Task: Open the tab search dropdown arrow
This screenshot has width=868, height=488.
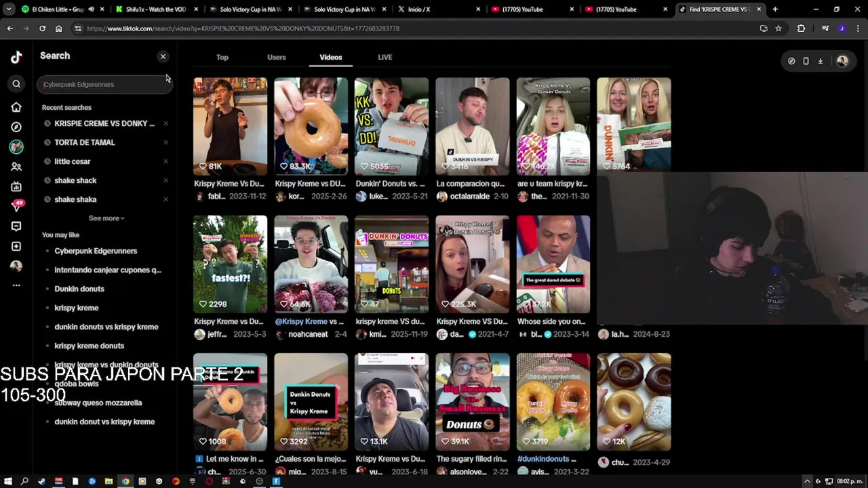Action: (9, 9)
